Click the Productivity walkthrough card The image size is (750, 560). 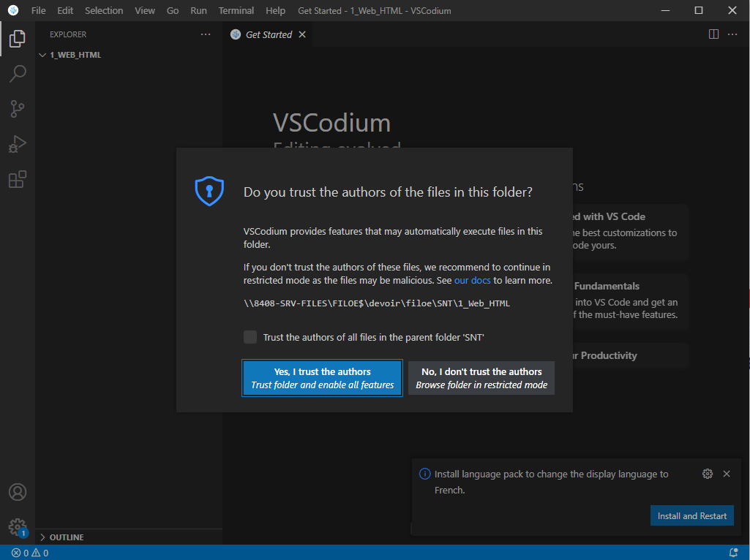coord(631,355)
